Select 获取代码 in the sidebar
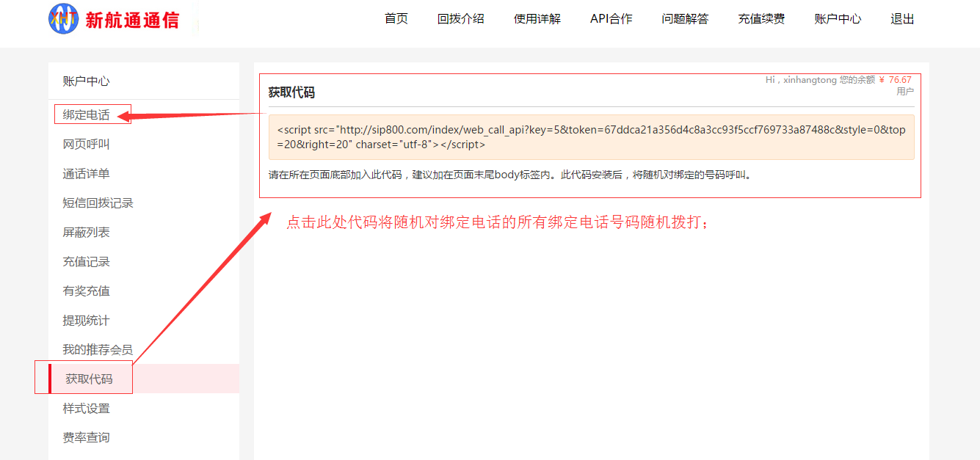Screen dimensions: 980x460 pyautogui.click(x=89, y=379)
